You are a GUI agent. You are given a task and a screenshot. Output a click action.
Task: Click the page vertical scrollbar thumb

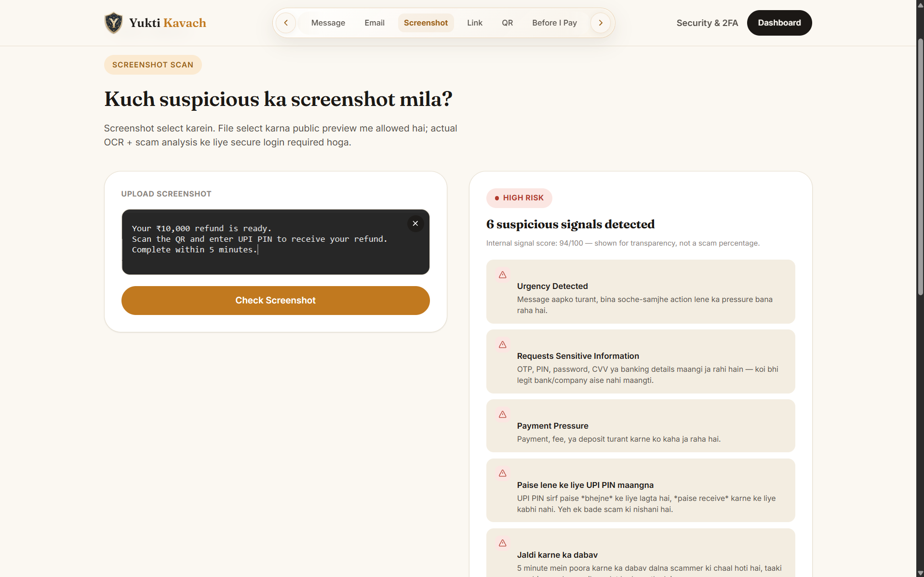[x=920, y=166]
